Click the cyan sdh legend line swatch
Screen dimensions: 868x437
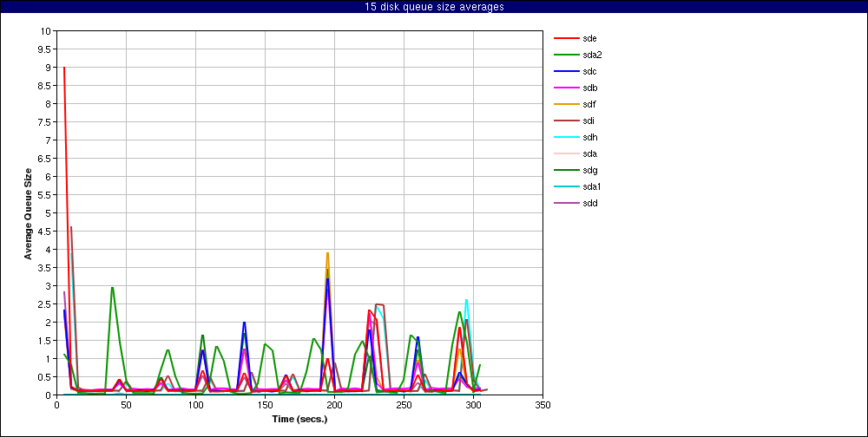tap(565, 137)
